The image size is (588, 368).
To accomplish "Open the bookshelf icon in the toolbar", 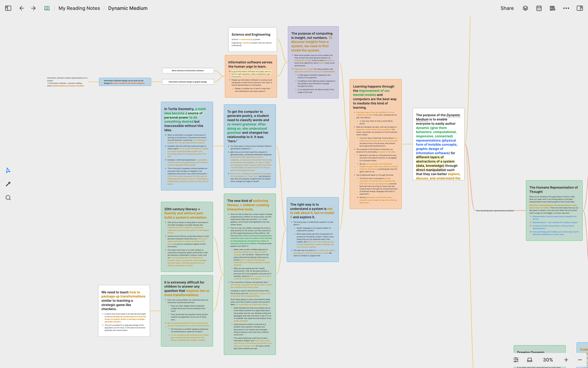I will point(552,8).
